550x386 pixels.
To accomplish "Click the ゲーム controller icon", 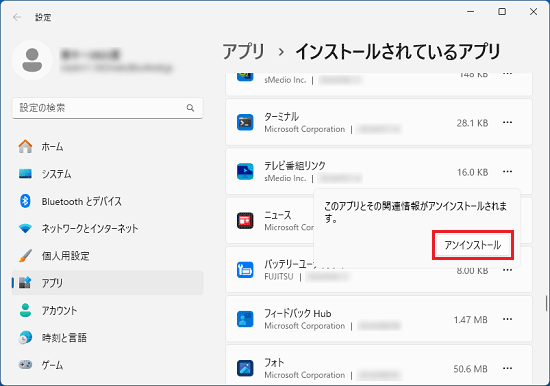I will click(x=25, y=365).
